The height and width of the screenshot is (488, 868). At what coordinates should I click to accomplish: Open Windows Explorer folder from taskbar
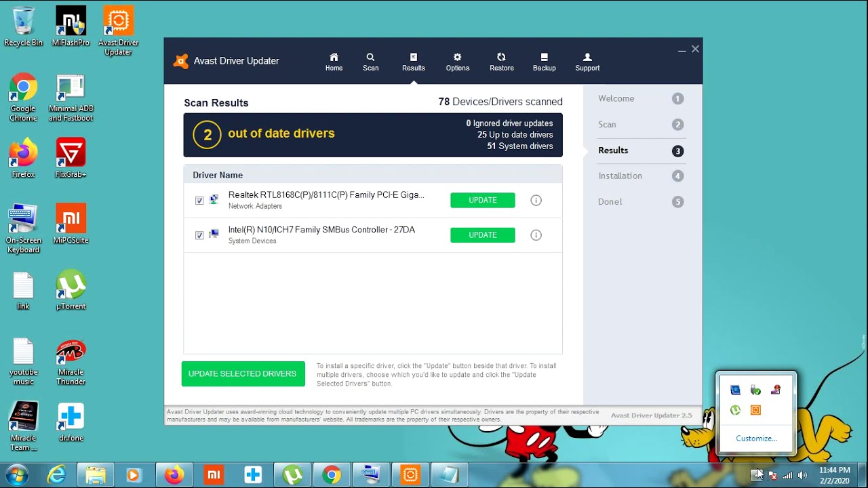95,475
